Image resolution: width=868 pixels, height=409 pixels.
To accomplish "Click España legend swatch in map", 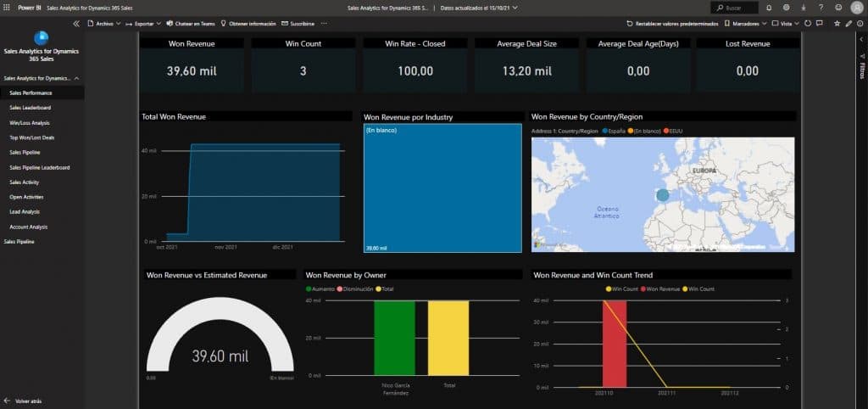I will [x=605, y=132].
